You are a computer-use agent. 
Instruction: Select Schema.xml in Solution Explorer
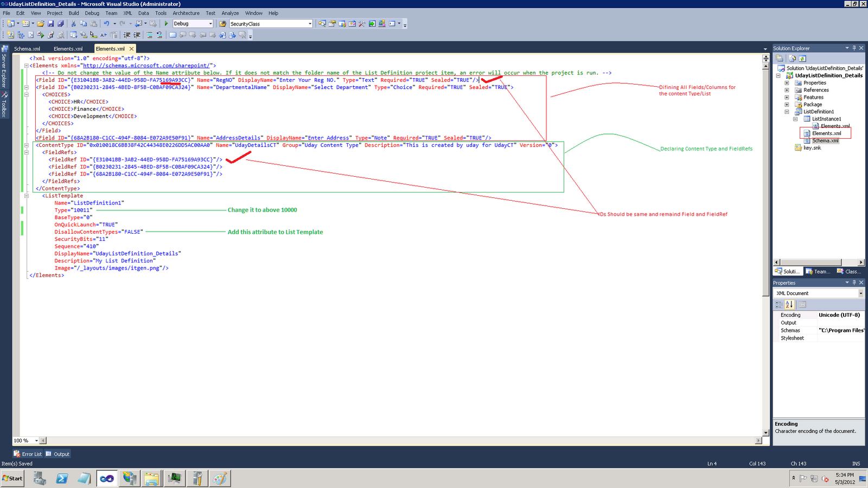click(825, 140)
